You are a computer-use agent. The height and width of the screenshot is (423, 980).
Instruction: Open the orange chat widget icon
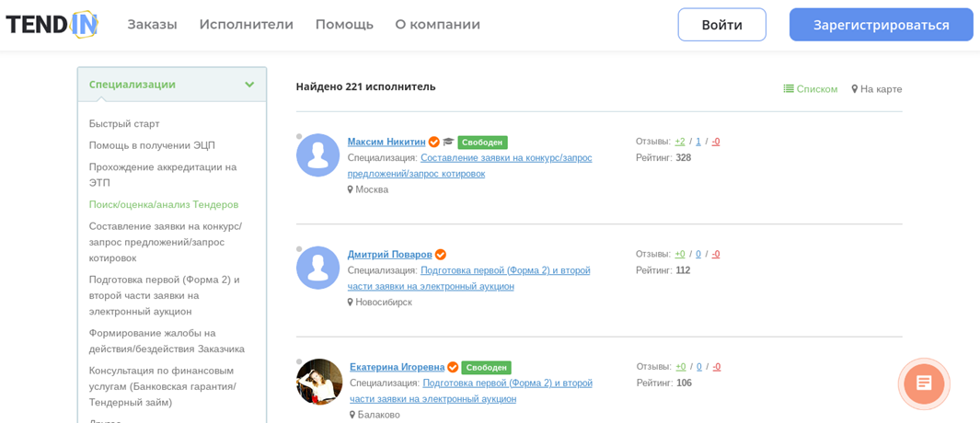924,383
